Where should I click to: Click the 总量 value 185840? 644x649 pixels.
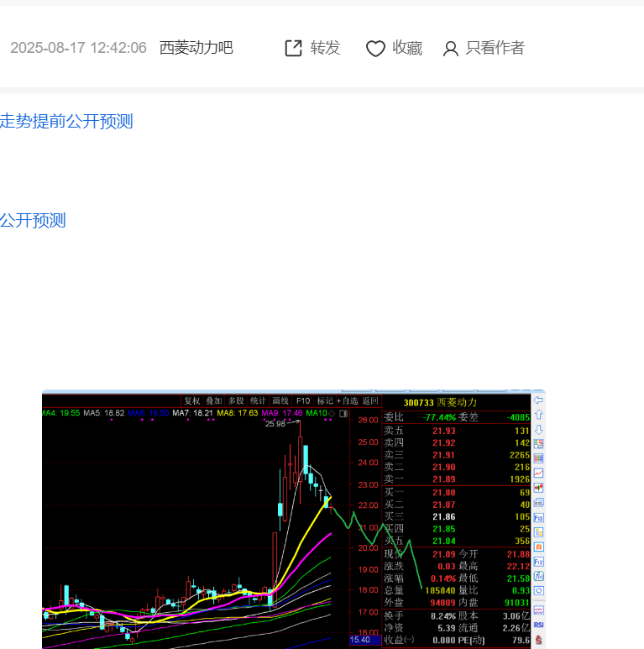[x=440, y=590]
